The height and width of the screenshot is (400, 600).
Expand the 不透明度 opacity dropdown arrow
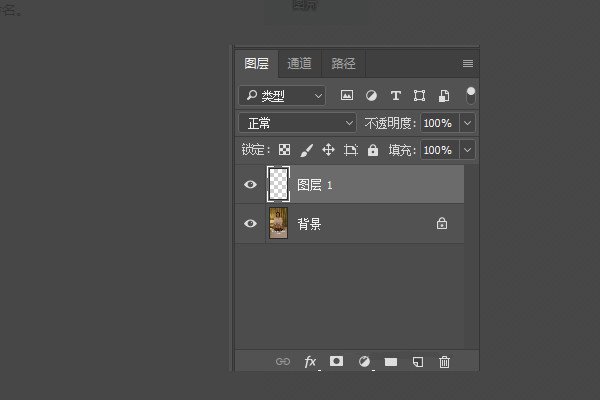[x=467, y=123]
